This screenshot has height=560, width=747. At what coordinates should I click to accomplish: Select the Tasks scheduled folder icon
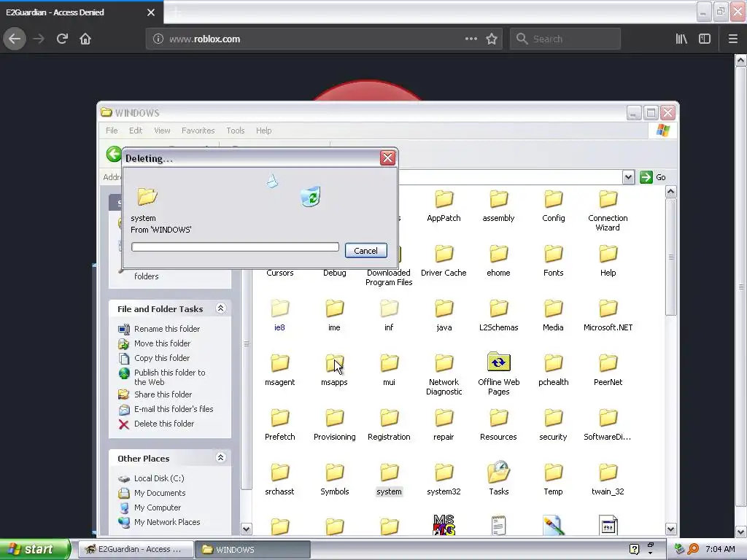(499, 472)
